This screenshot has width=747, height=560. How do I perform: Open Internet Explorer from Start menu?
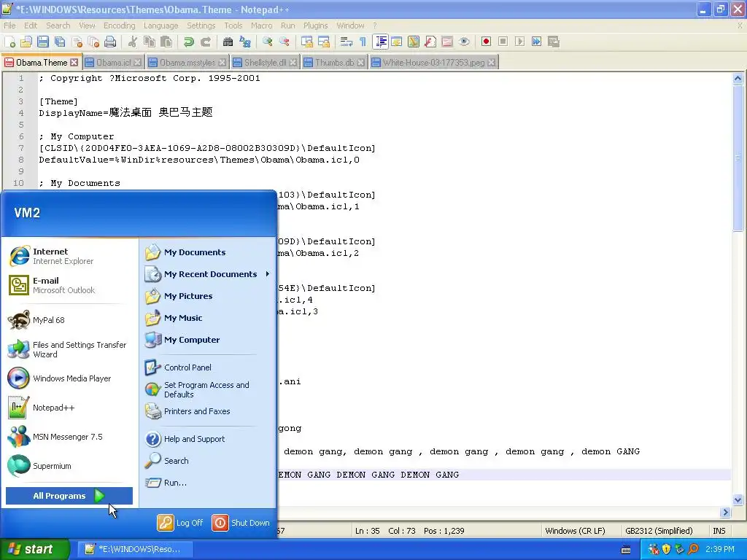click(x=69, y=256)
